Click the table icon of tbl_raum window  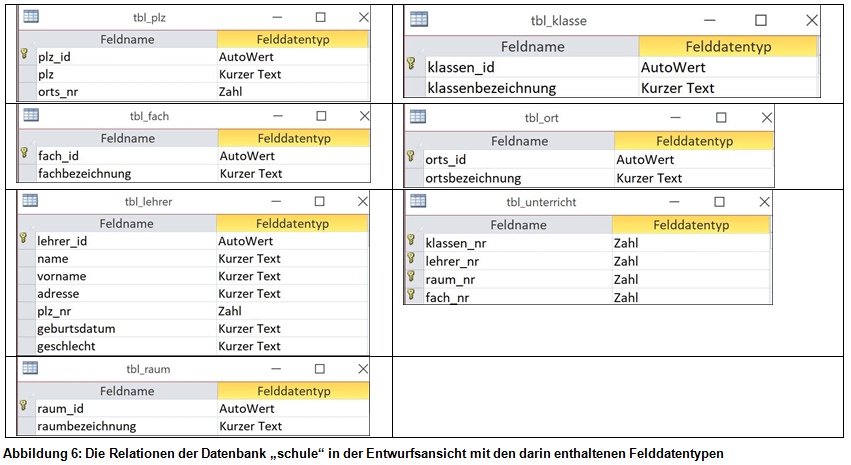click(x=31, y=368)
